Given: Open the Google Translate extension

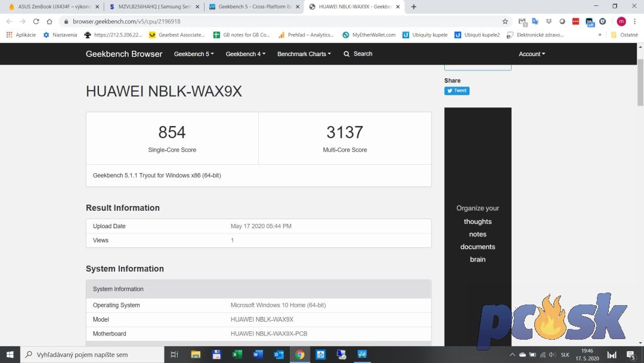Looking at the screenshot, I should click(x=535, y=21).
